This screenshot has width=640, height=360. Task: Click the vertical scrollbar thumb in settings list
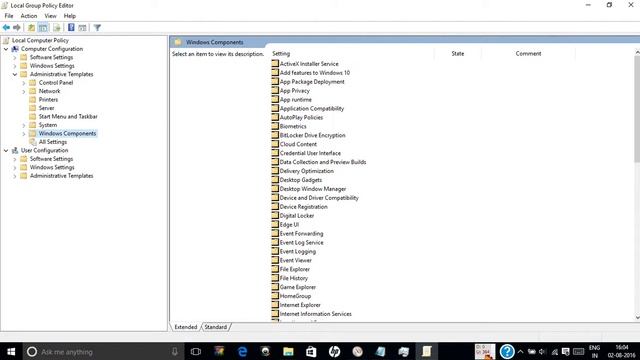pos(637,108)
